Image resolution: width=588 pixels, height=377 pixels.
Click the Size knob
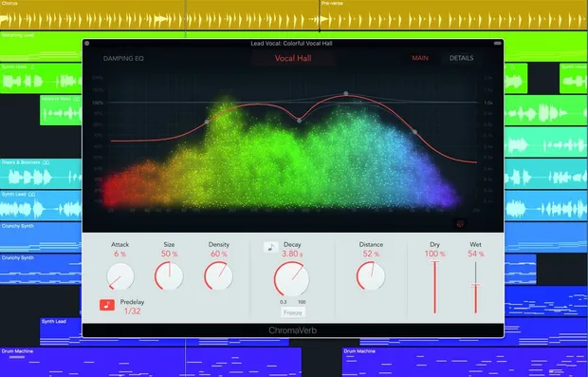169,275
